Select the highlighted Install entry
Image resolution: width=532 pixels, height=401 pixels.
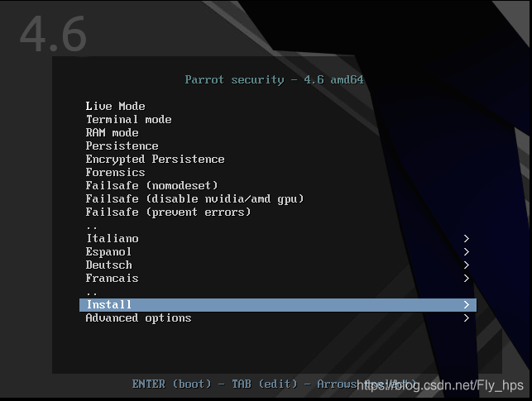(278, 305)
